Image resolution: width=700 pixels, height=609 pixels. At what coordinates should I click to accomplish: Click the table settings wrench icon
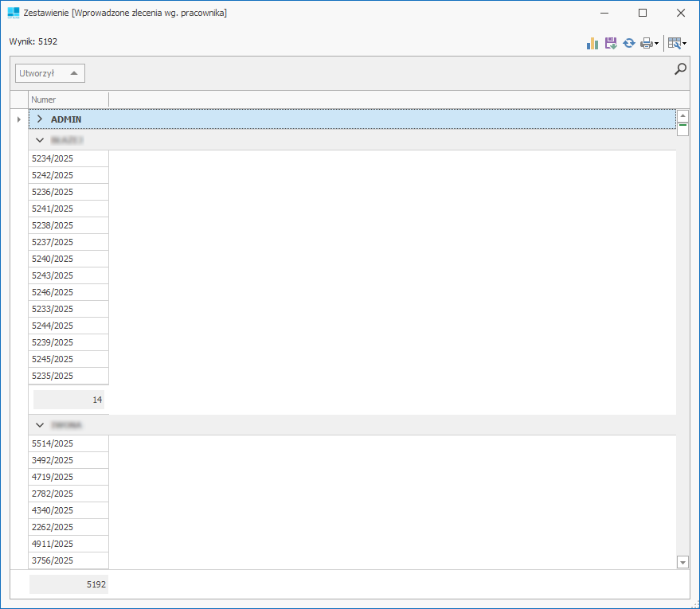[675, 44]
